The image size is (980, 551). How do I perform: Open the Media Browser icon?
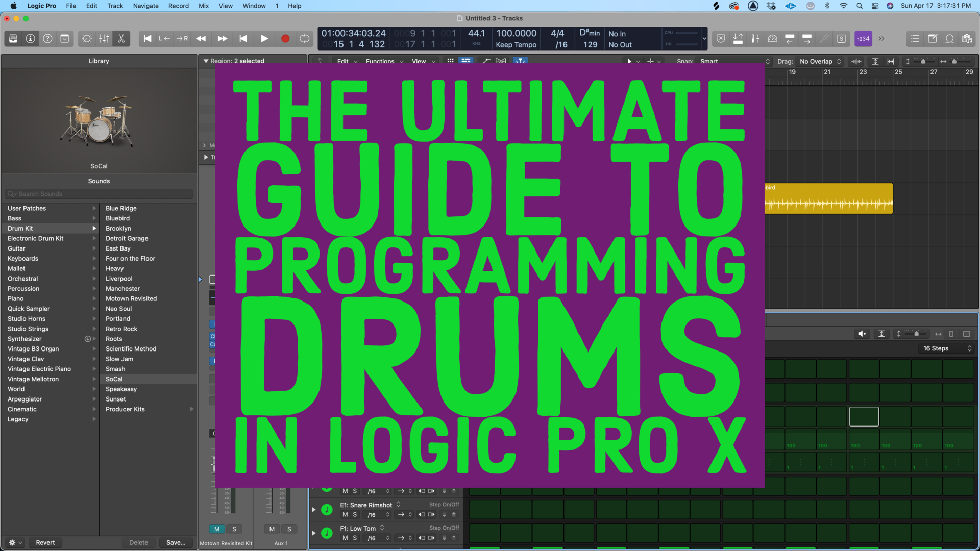click(967, 38)
